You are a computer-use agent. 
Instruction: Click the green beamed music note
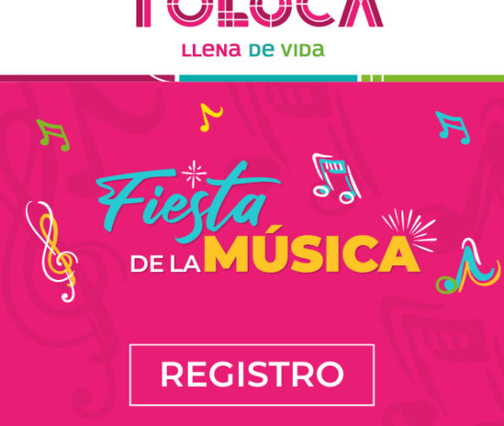pyautogui.click(x=53, y=135)
